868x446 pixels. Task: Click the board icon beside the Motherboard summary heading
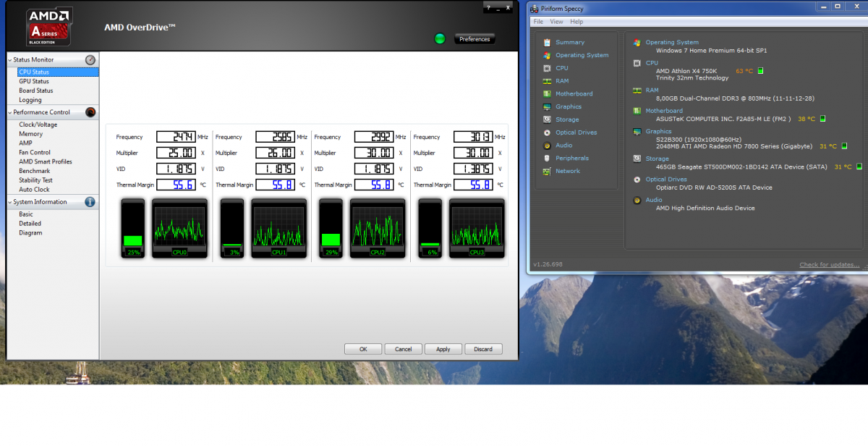coord(637,111)
